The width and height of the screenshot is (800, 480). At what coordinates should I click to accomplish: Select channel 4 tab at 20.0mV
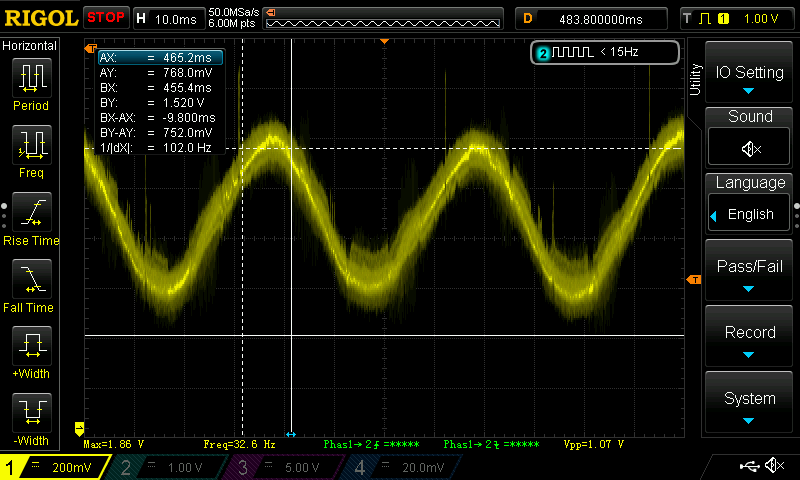402,467
